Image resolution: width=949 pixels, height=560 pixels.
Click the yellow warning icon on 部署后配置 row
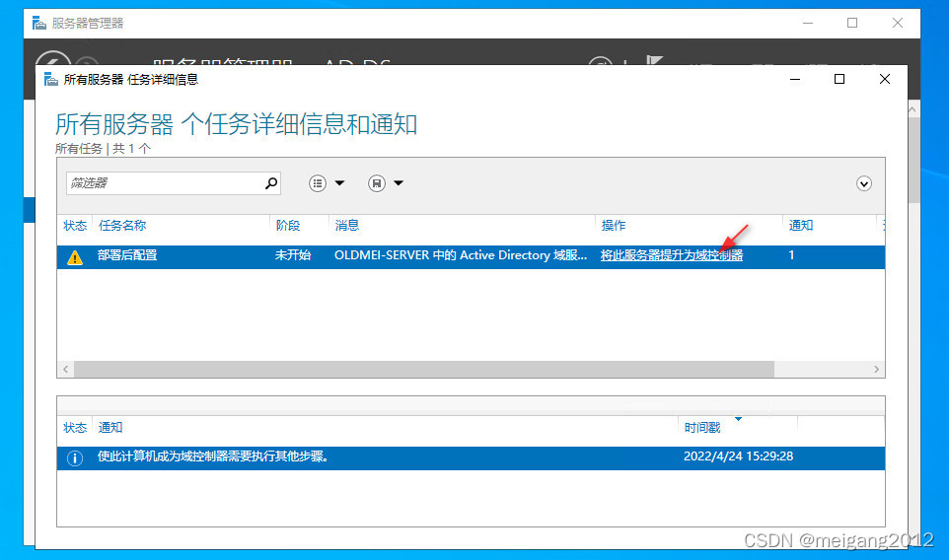pos(74,257)
